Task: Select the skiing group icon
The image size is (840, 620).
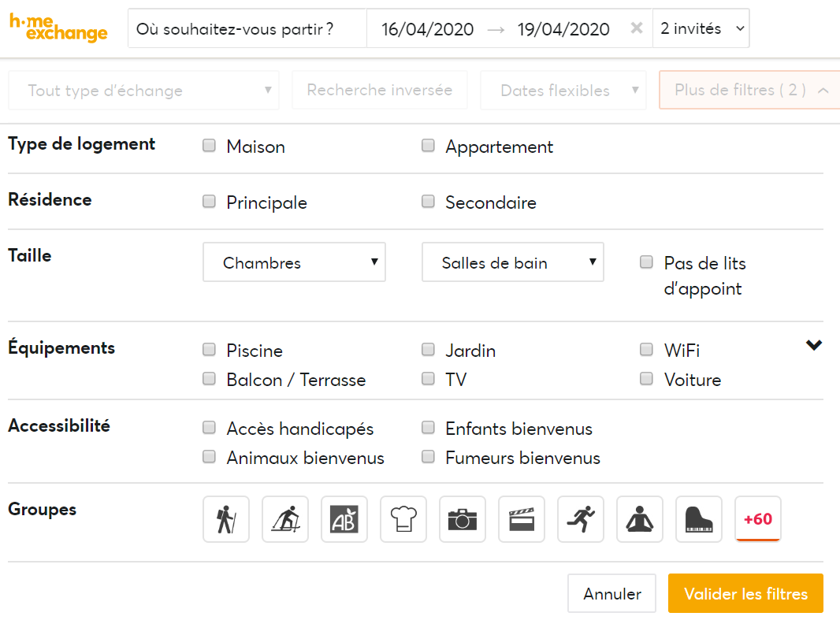Action: point(285,519)
